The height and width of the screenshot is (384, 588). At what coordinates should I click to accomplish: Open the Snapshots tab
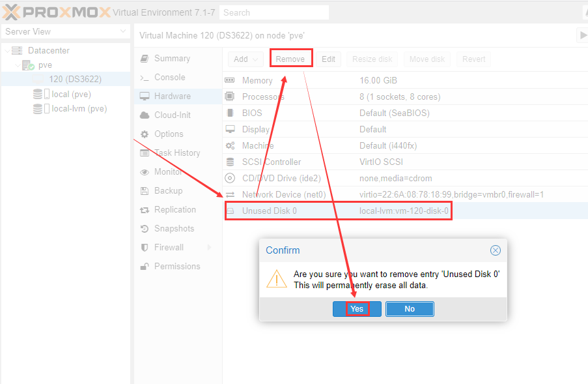click(x=178, y=228)
